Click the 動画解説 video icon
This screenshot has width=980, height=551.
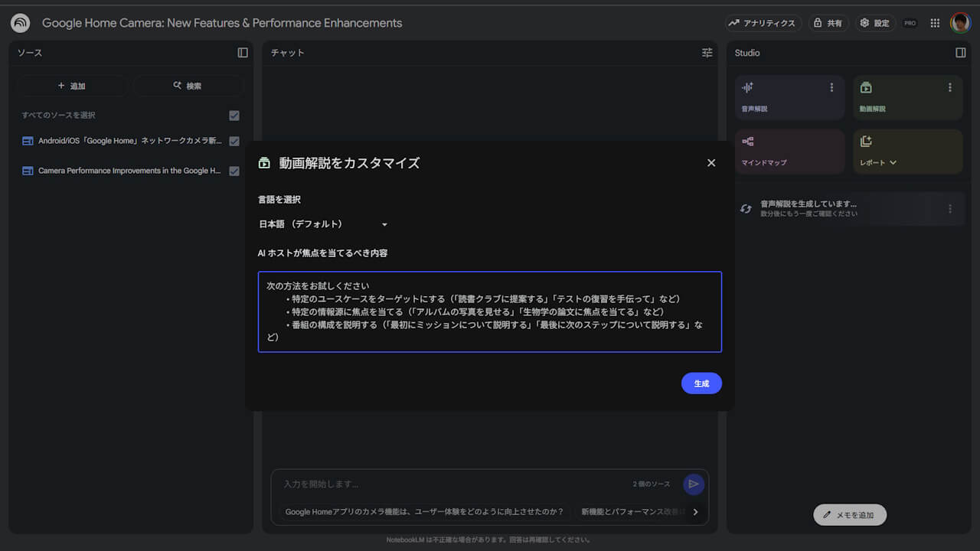tap(866, 88)
